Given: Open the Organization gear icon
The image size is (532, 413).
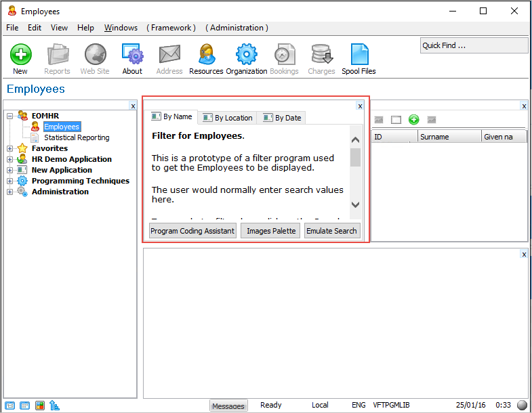Looking at the screenshot, I should click(246, 54).
